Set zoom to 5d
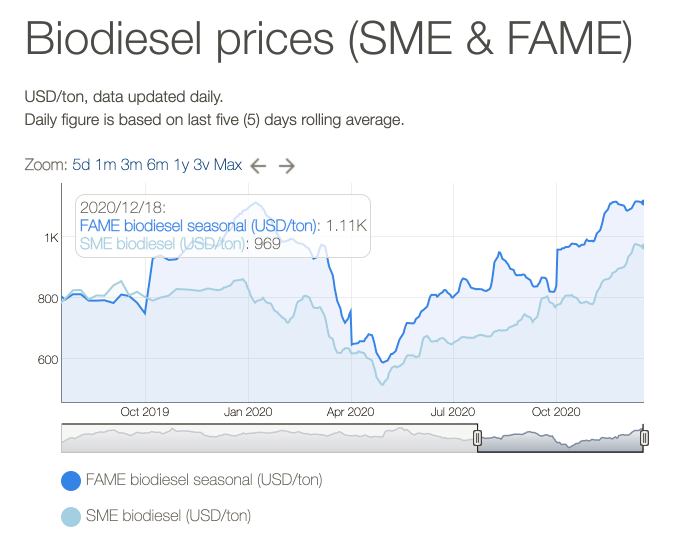The height and width of the screenshot is (540, 692). pos(82,165)
